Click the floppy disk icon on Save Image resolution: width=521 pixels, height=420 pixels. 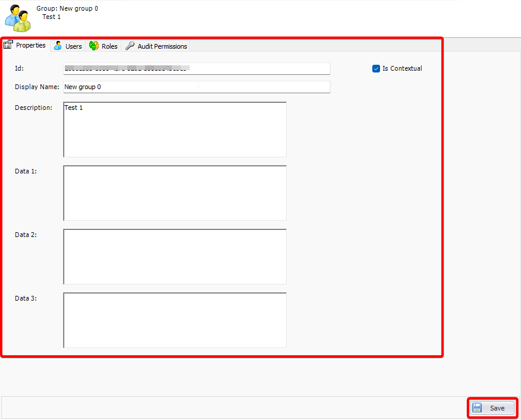478,408
